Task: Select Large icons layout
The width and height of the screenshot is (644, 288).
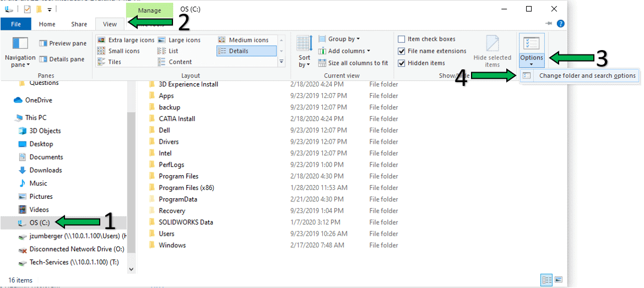Action: pos(180,40)
